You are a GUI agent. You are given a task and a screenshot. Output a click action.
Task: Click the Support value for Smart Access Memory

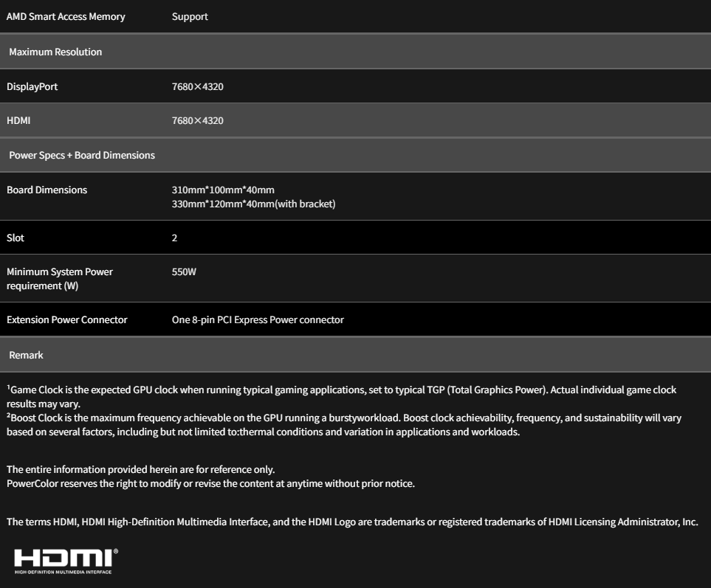(190, 17)
